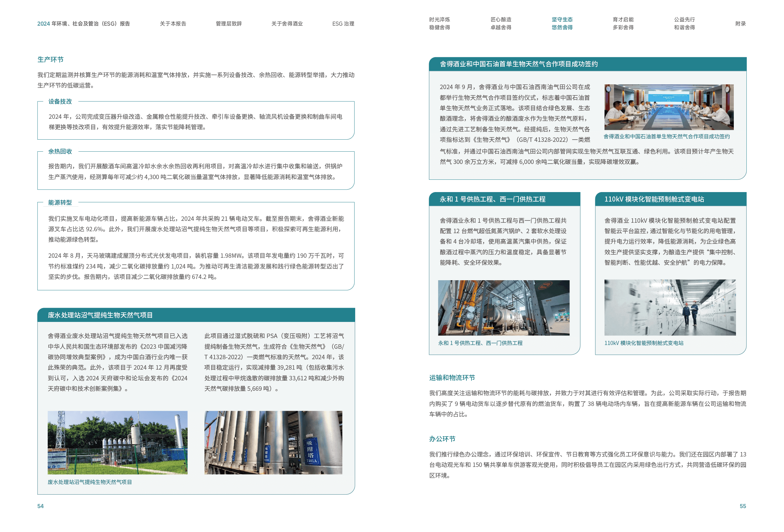Select the 育才启能 多彩舍得 tab
The height and width of the screenshot is (532, 784).
tap(623, 23)
